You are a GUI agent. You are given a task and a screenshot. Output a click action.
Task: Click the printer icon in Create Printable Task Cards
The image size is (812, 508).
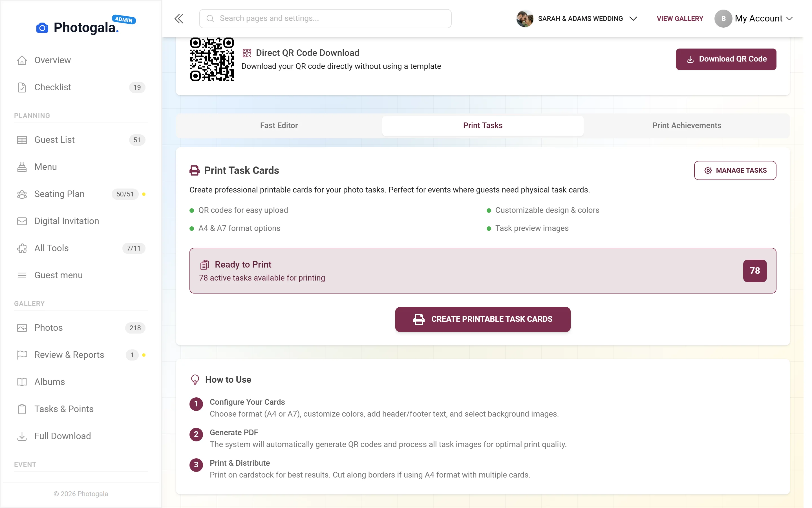(419, 319)
